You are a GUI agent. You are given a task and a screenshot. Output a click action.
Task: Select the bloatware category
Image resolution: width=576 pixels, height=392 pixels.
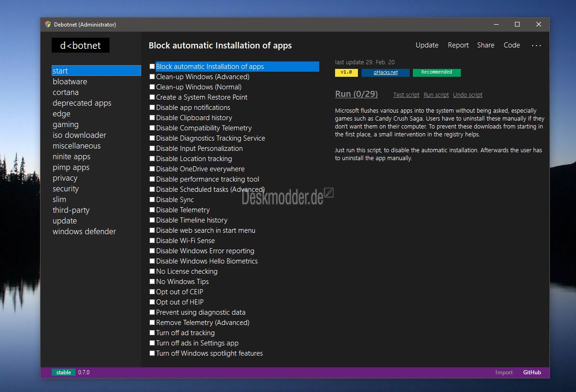pos(70,81)
